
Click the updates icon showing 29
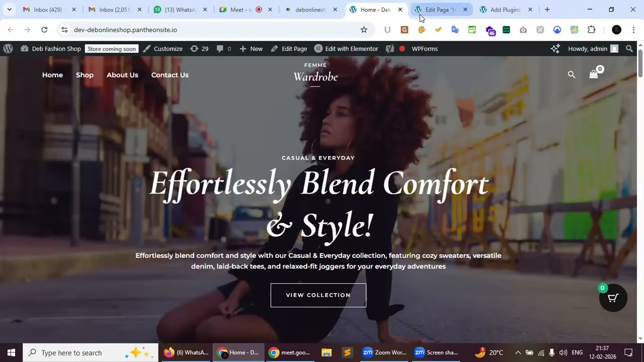(199, 49)
